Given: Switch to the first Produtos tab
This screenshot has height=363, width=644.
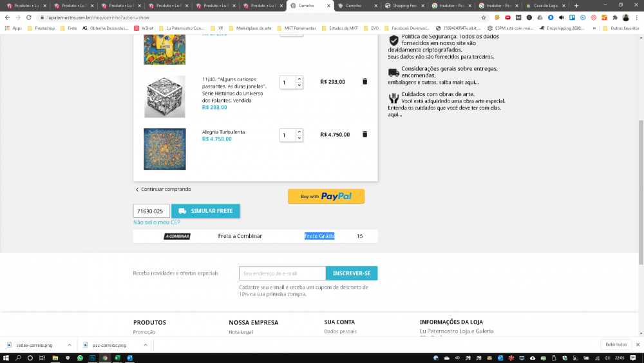Looking at the screenshot, I should click(26, 6).
